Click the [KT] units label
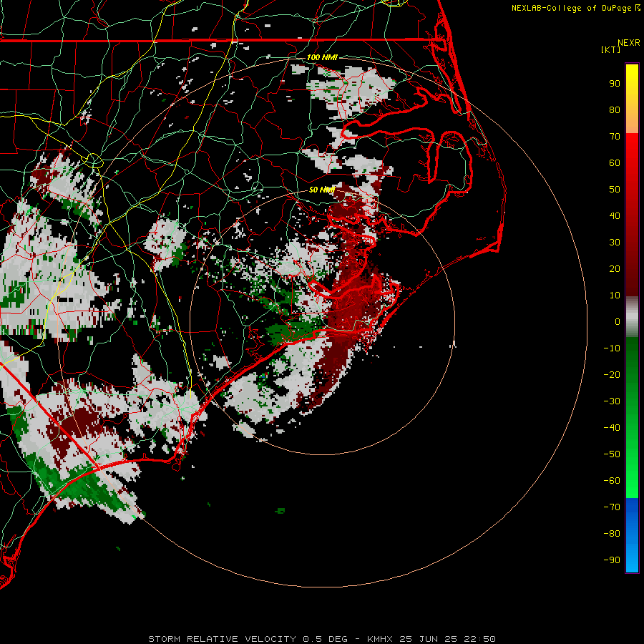The height and width of the screenshot is (644, 644). [611, 49]
